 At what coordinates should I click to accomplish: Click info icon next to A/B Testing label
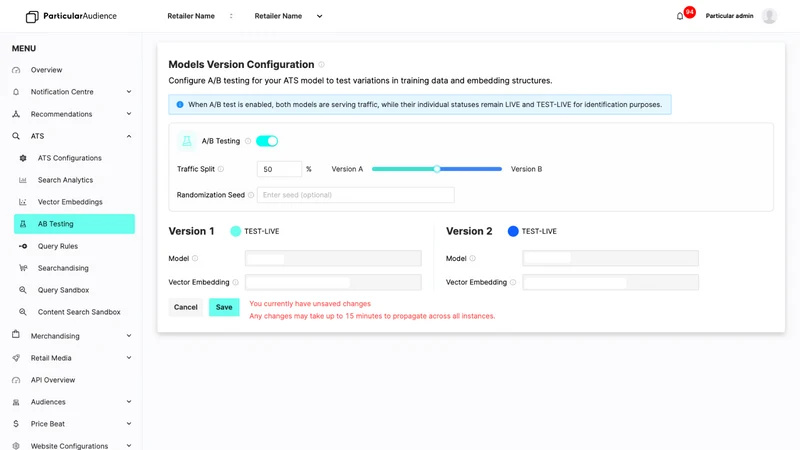pos(248,141)
